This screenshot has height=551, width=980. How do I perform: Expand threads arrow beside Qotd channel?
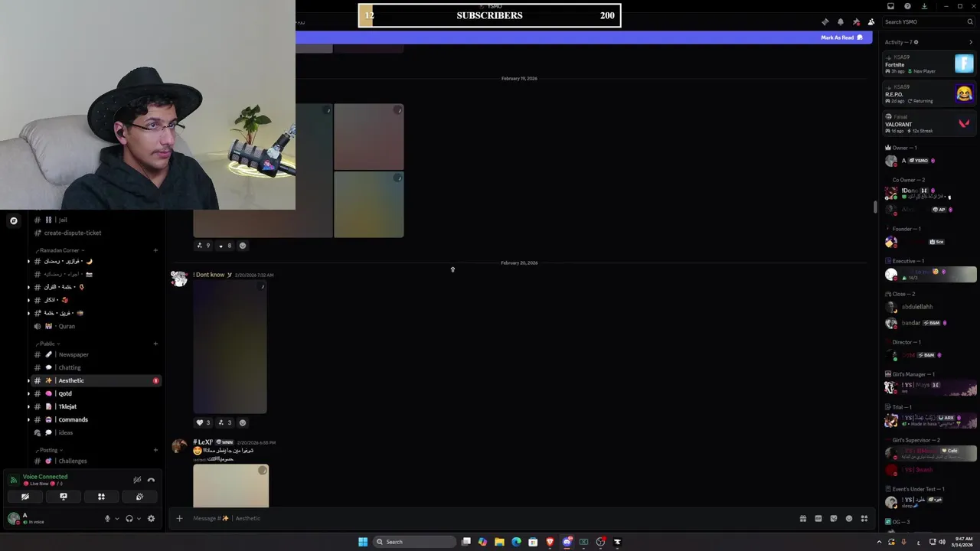(x=28, y=393)
